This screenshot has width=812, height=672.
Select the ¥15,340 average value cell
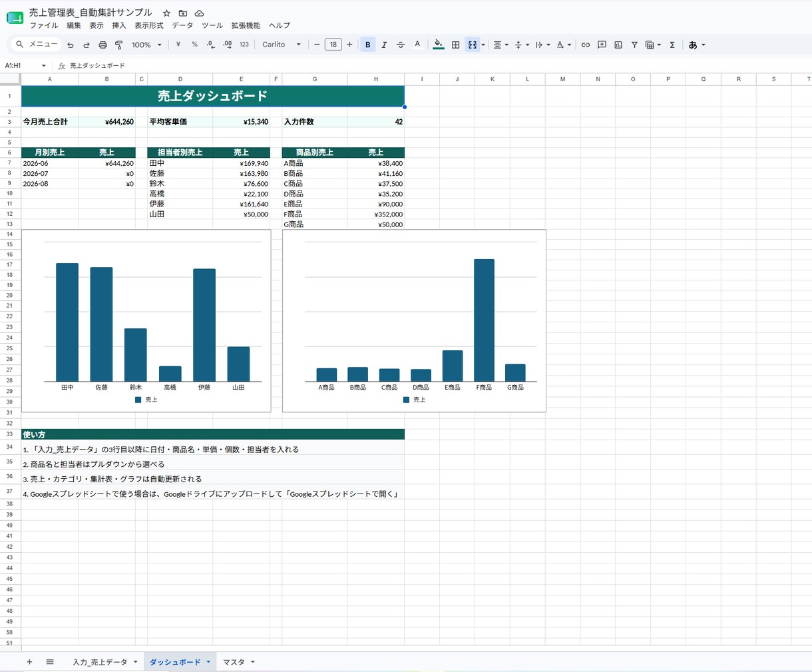(242, 122)
